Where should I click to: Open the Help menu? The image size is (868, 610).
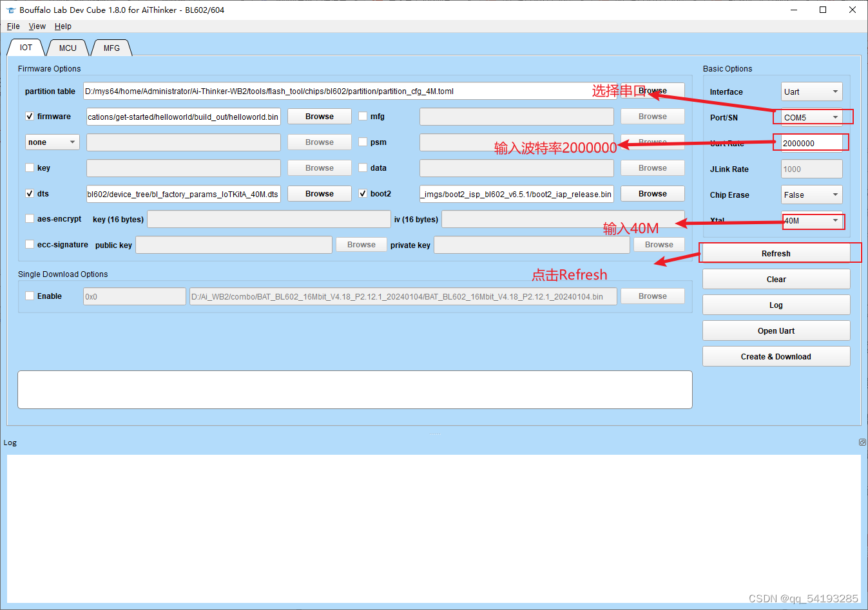(63, 26)
